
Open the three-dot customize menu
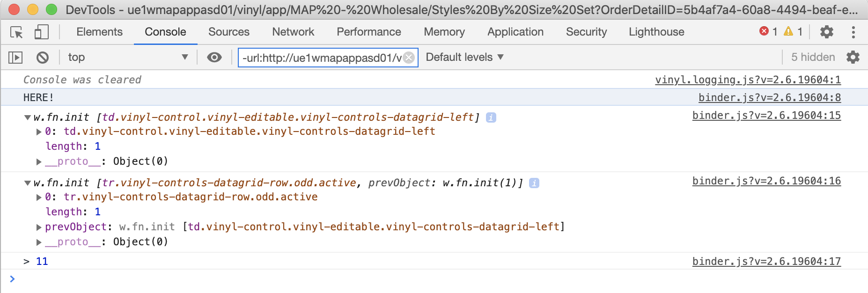tap(853, 32)
